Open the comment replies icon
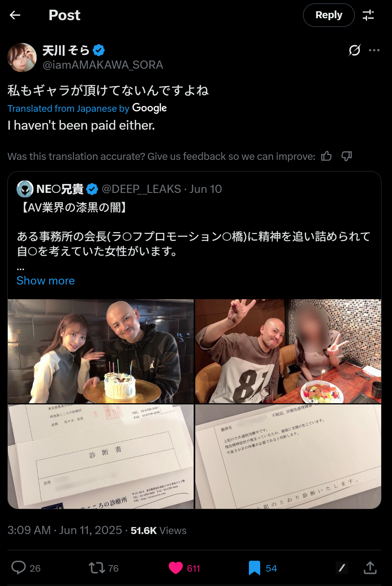 [x=18, y=568]
